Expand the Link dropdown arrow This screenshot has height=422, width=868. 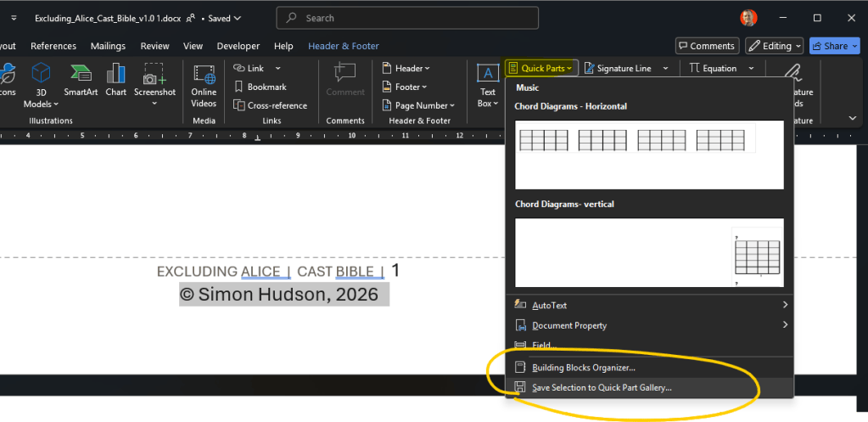278,68
